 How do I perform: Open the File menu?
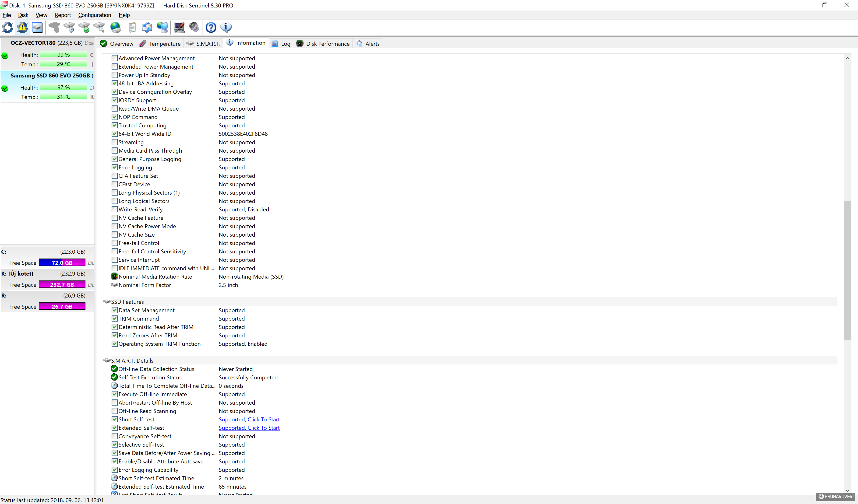point(7,15)
